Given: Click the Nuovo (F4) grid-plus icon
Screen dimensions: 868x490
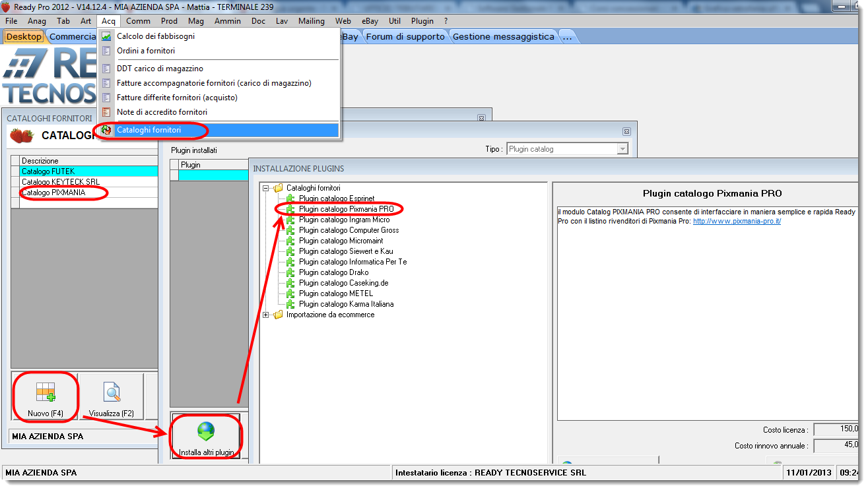Looking at the screenshot, I should (46, 394).
